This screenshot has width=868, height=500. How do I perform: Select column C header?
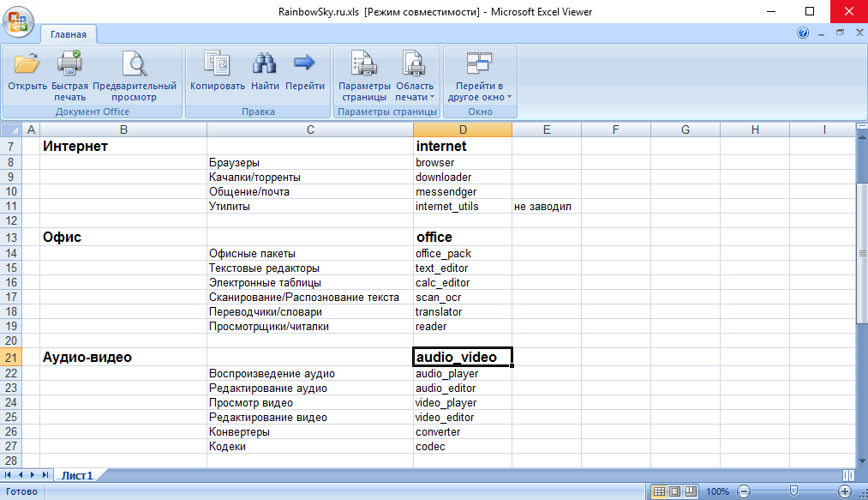coord(310,130)
